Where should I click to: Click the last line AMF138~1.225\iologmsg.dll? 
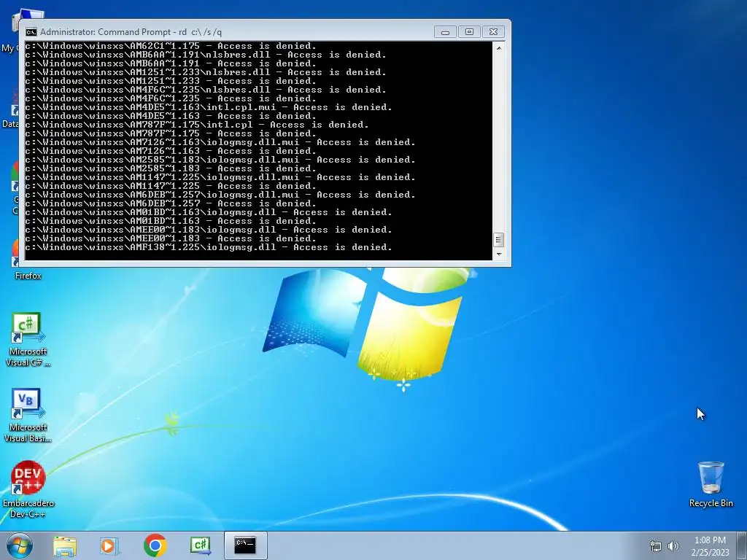(x=209, y=247)
